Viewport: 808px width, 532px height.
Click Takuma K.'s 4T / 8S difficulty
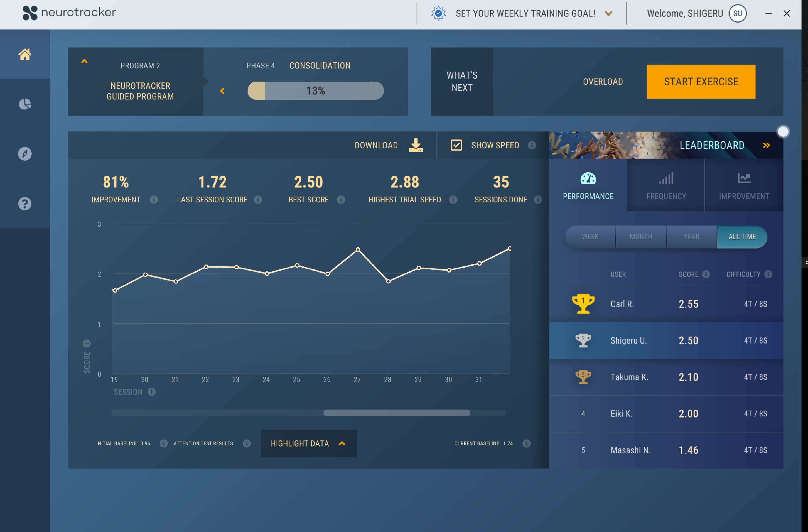pyautogui.click(x=755, y=377)
